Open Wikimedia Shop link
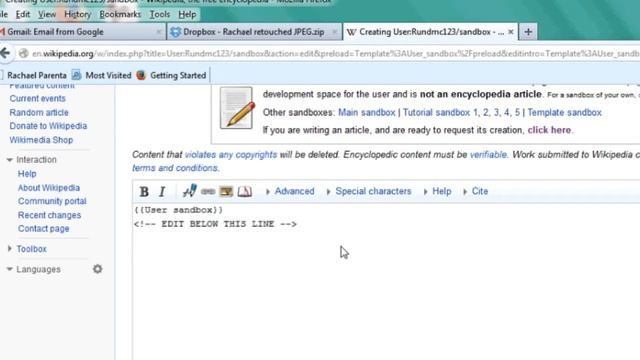Image resolution: width=640 pixels, height=360 pixels. (x=41, y=140)
